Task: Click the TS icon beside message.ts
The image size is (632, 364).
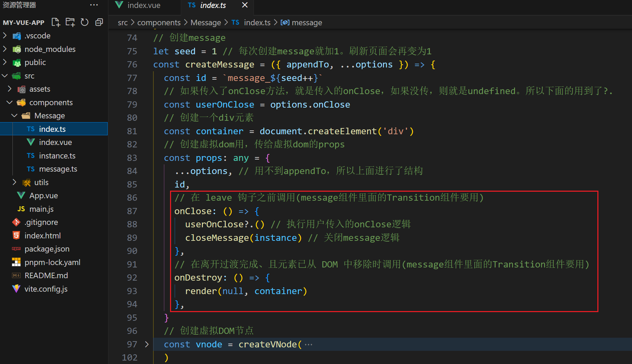Action: (x=31, y=169)
